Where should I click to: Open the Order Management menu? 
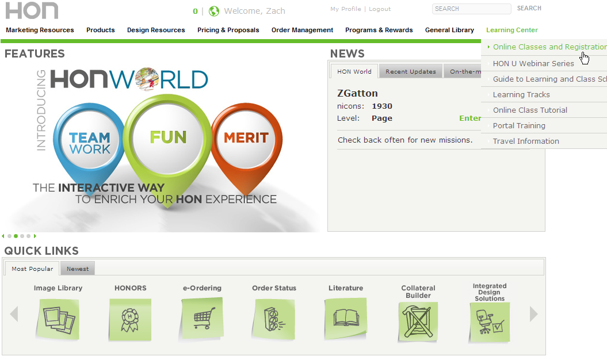[302, 30]
